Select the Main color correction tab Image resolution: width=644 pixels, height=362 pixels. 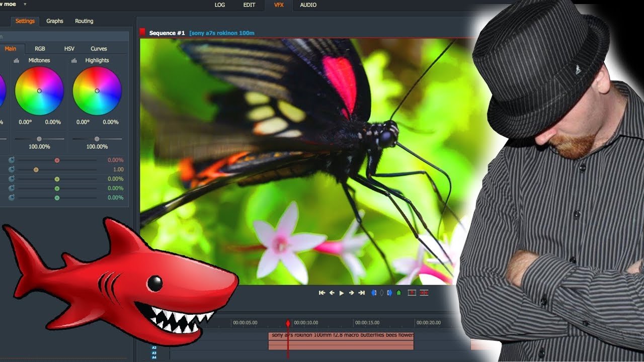coord(11,49)
